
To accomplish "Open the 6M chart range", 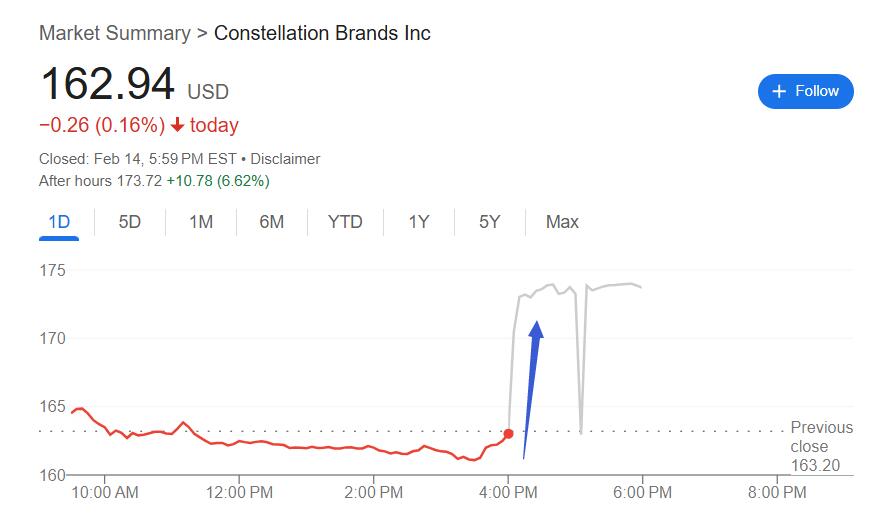I will click(x=272, y=222).
